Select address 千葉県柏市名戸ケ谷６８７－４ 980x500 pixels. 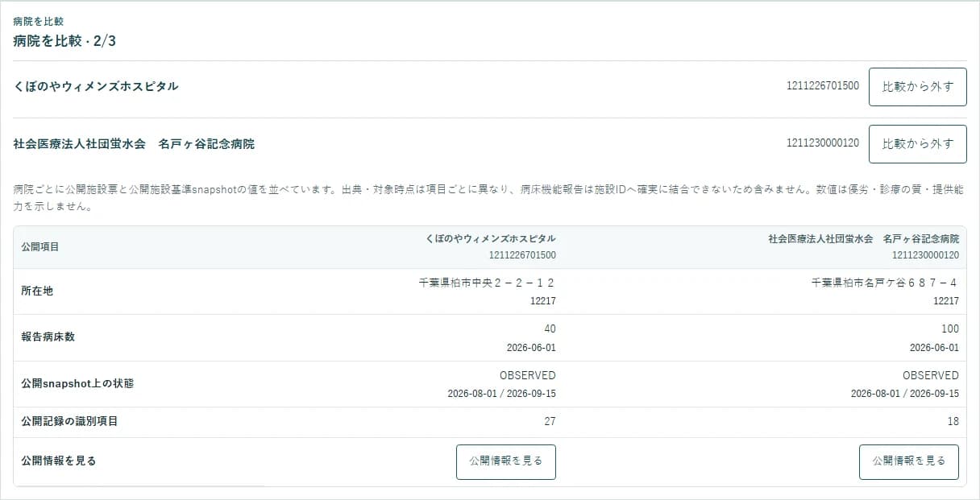(x=885, y=283)
